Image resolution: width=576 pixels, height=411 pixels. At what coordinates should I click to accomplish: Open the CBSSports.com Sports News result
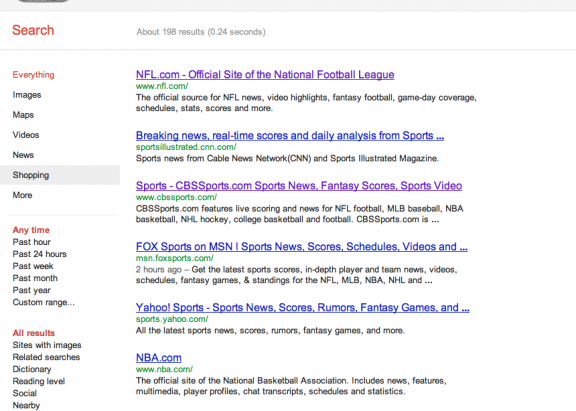pyautogui.click(x=299, y=186)
